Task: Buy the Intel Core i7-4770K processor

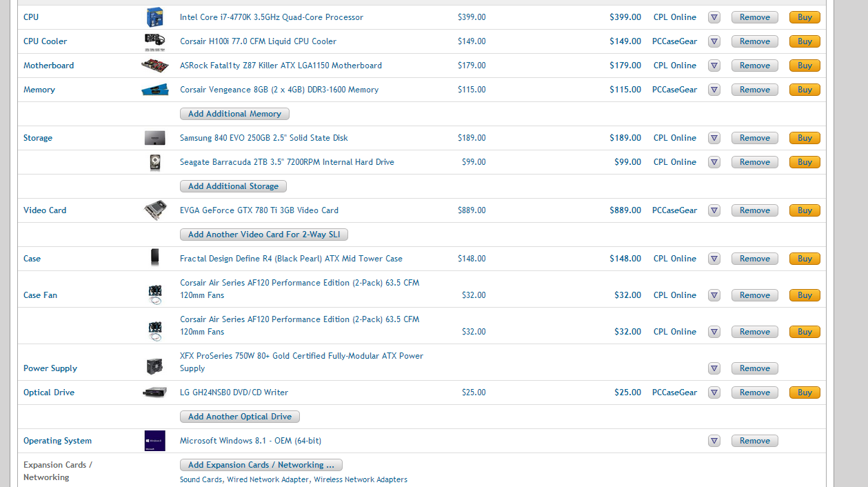Action: tap(805, 17)
